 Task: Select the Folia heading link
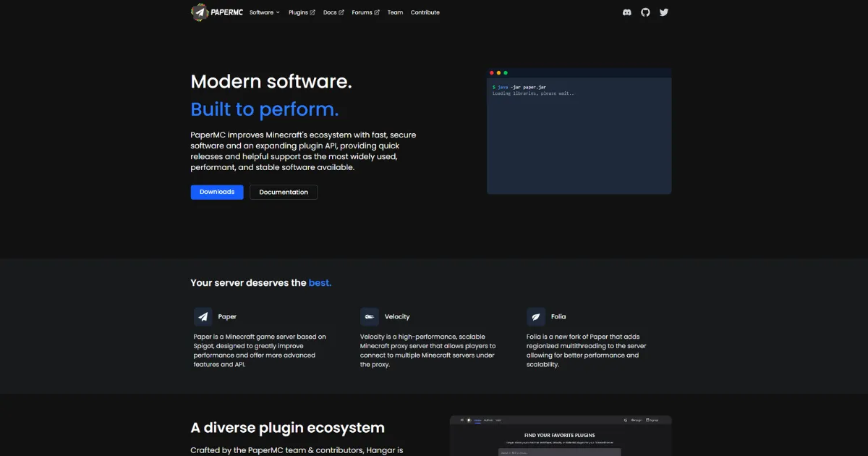pyautogui.click(x=558, y=317)
